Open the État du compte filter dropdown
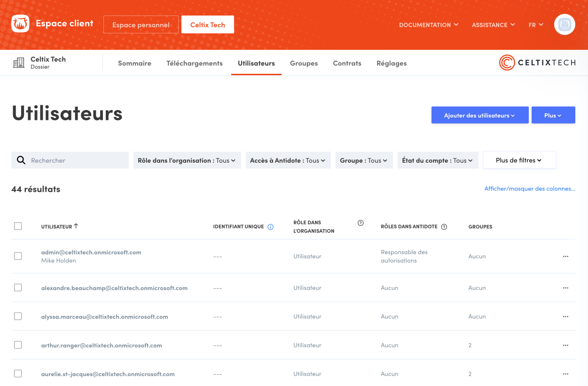The width and height of the screenshot is (588, 386). point(438,160)
